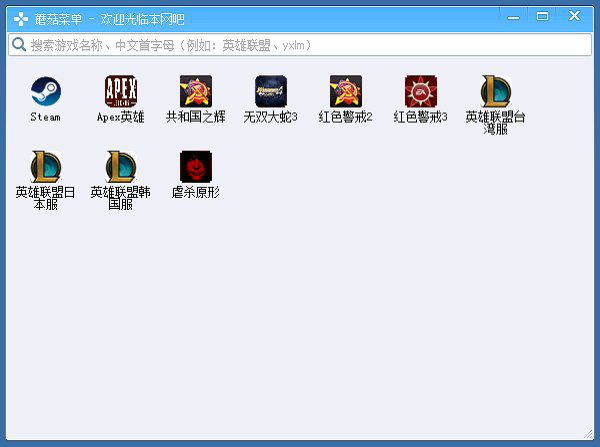Close the 蘑菇菜单 window

coord(574,16)
